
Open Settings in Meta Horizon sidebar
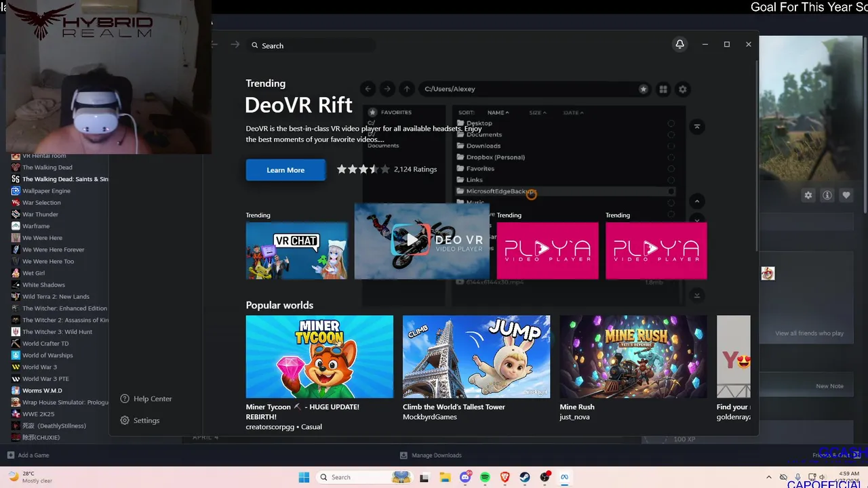140,420
